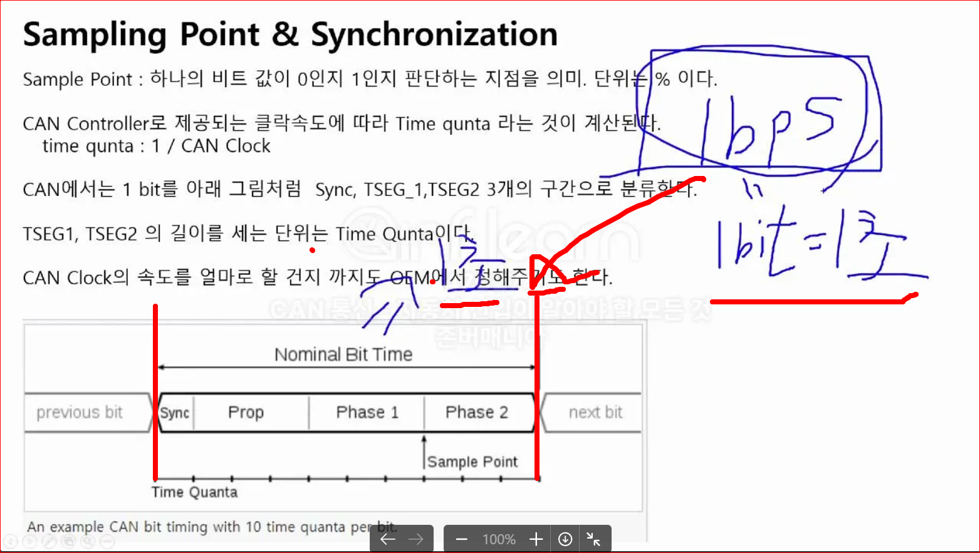Click the 100% zoom level indicator
Screen dimensions: 980x553
click(x=499, y=539)
